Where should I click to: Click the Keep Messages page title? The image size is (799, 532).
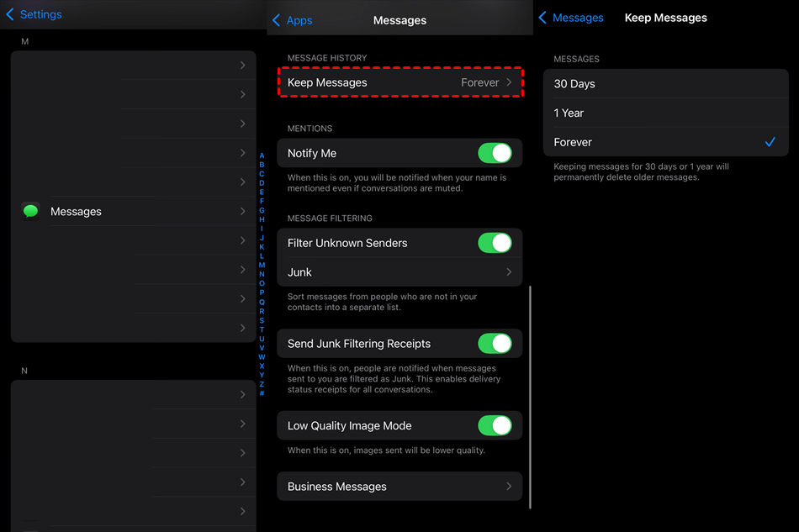[x=665, y=18]
